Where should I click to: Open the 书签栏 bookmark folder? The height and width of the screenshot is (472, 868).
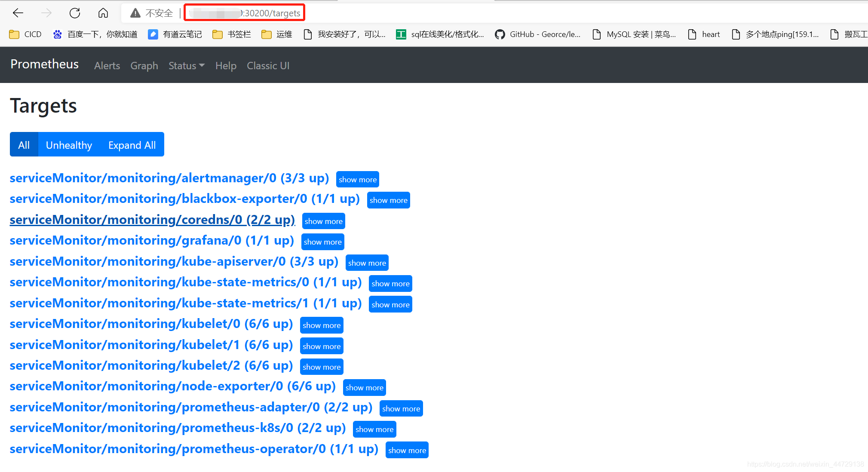pyautogui.click(x=232, y=34)
